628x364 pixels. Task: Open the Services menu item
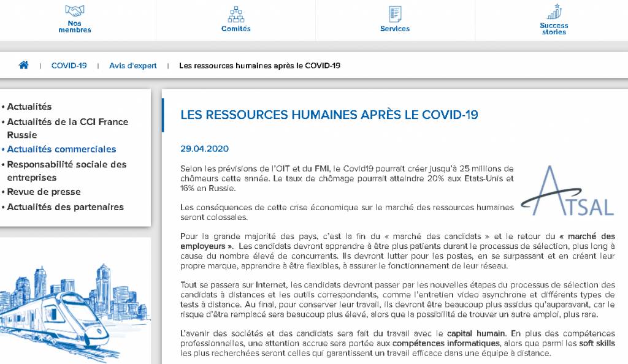click(x=395, y=29)
